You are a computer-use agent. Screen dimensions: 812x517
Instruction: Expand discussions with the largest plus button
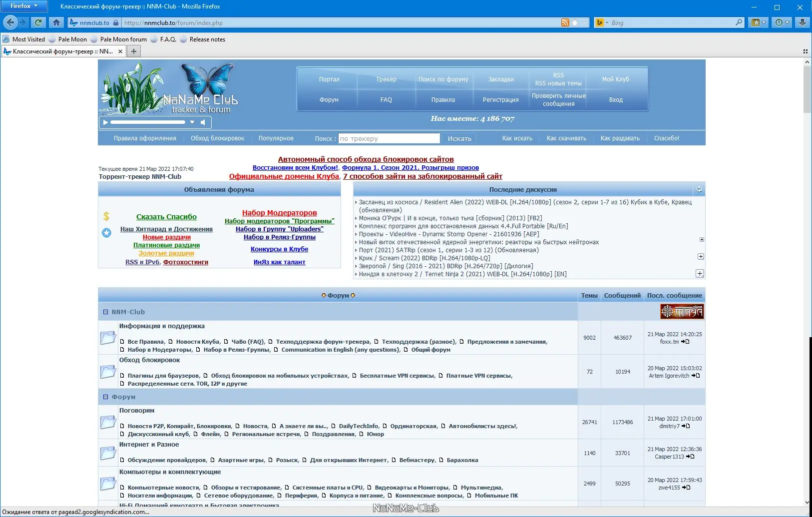click(x=700, y=274)
